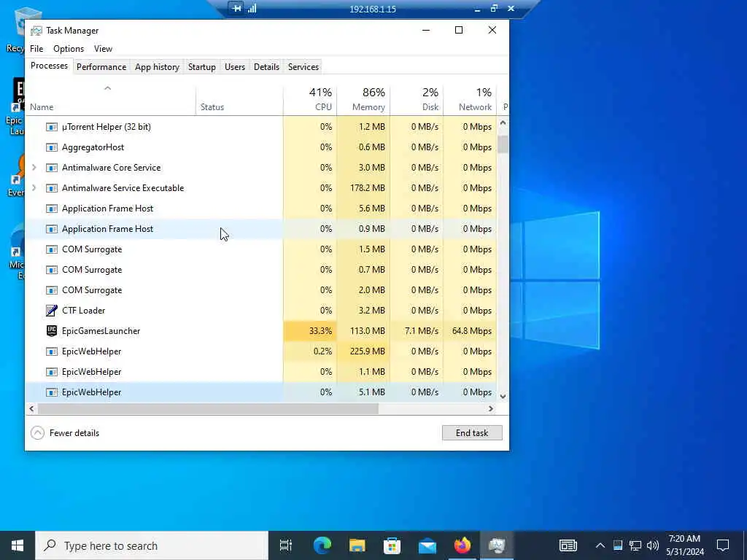Sort processes by Network column
Image resolution: width=747 pixels, height=560 pixels.
pos(471,100)
